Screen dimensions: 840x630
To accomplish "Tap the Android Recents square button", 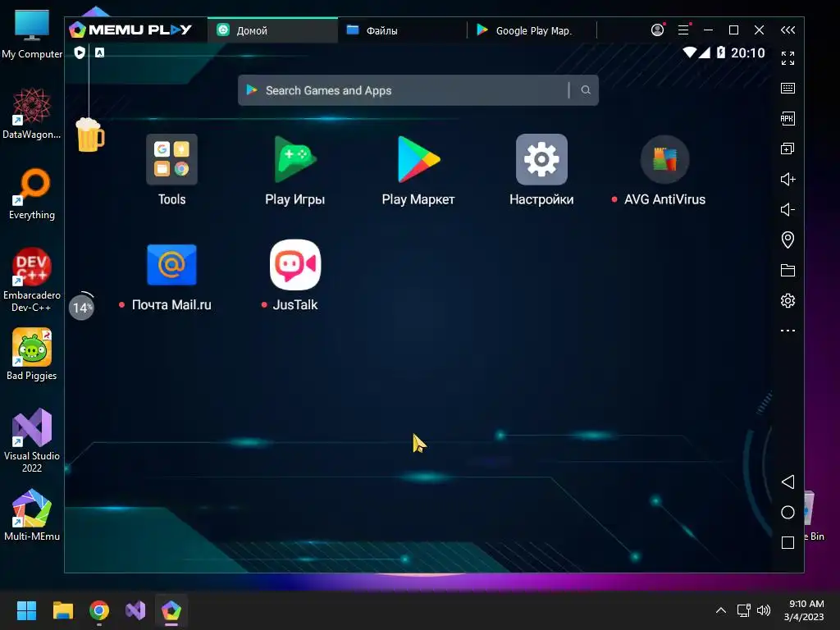I will (x=787, y=543).
